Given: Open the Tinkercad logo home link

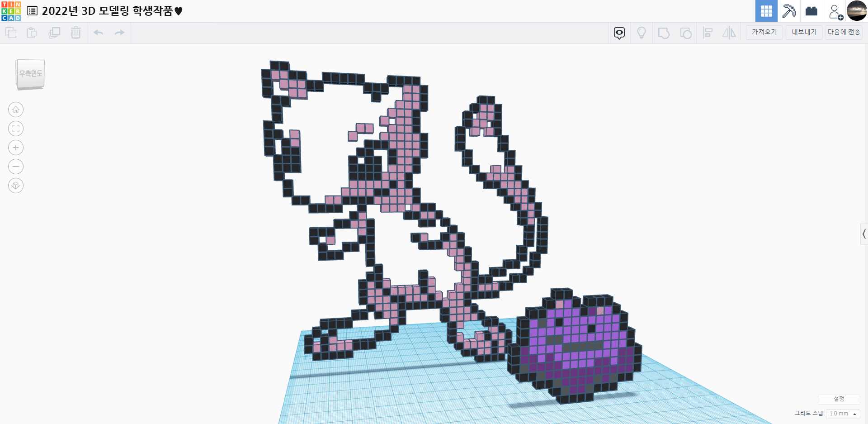Looking at the screenshot, I should [x=11, y=11].
